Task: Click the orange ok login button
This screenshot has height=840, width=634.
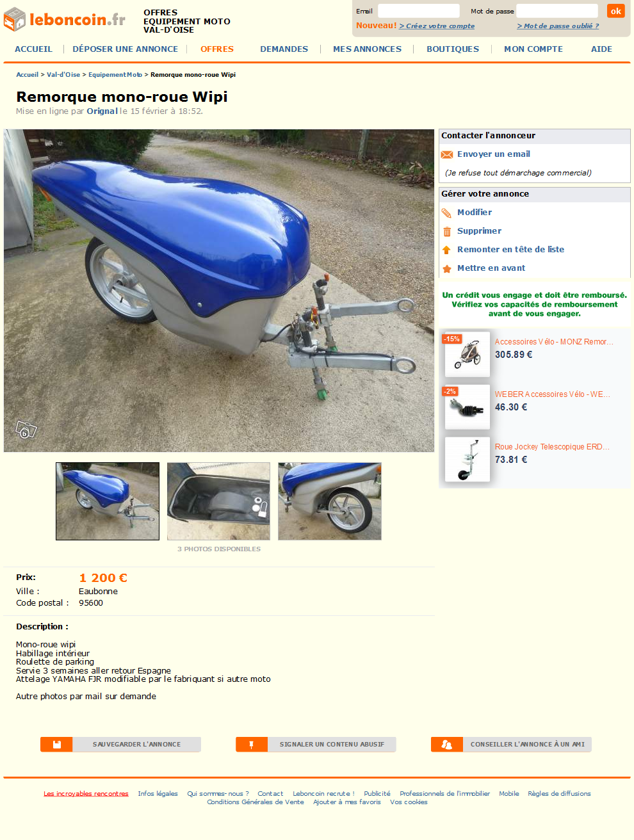Action: coord(615,11)
